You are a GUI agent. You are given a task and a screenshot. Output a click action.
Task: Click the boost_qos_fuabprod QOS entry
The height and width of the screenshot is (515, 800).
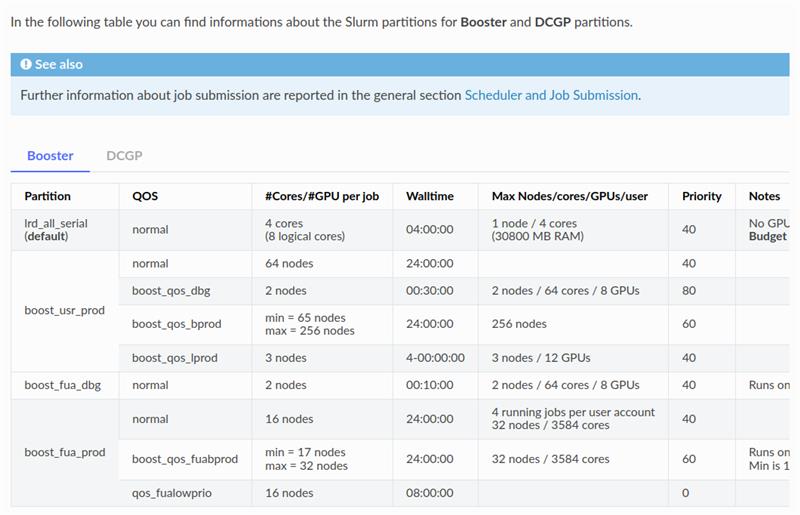(185, 459)
